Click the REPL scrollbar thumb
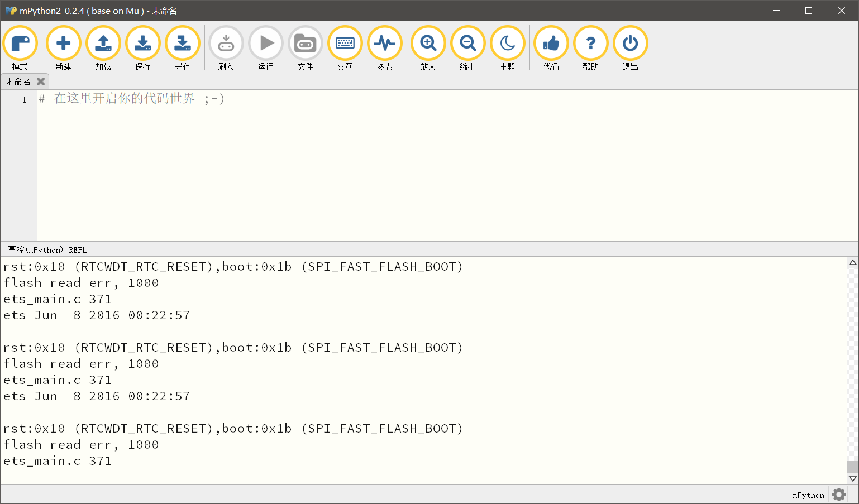Screen dimensions: 859x504 [x=852, y=467]
